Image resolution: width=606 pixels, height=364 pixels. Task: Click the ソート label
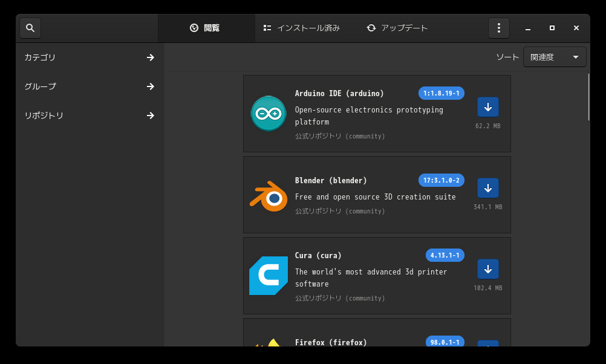[x=507, y=57]
